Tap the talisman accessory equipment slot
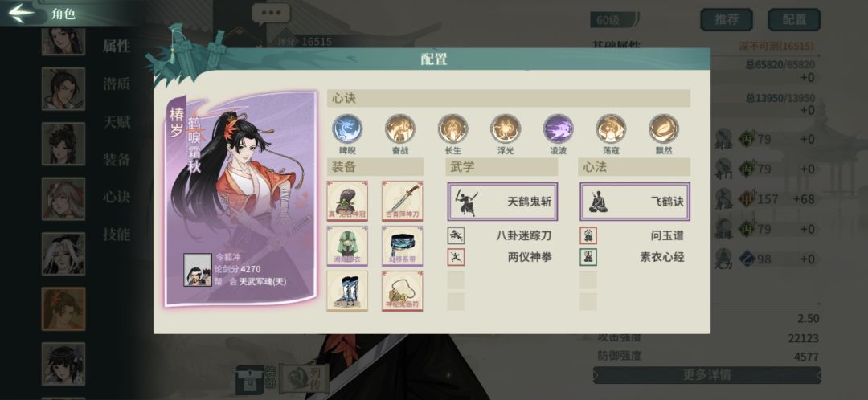 pyautogui.click(x=403, y=291)
